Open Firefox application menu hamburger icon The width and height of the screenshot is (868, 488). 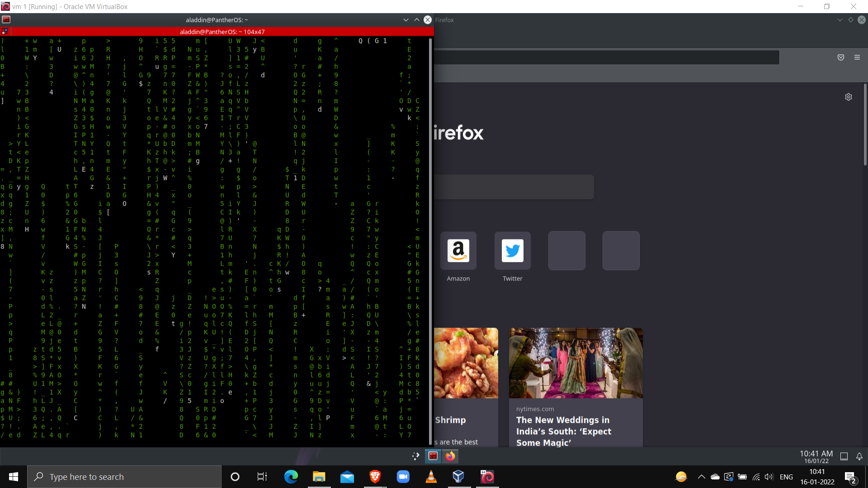(x=857, y=57)
